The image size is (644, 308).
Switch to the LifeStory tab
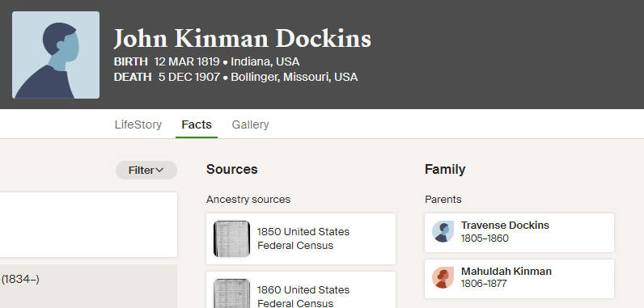pos(138,124)
